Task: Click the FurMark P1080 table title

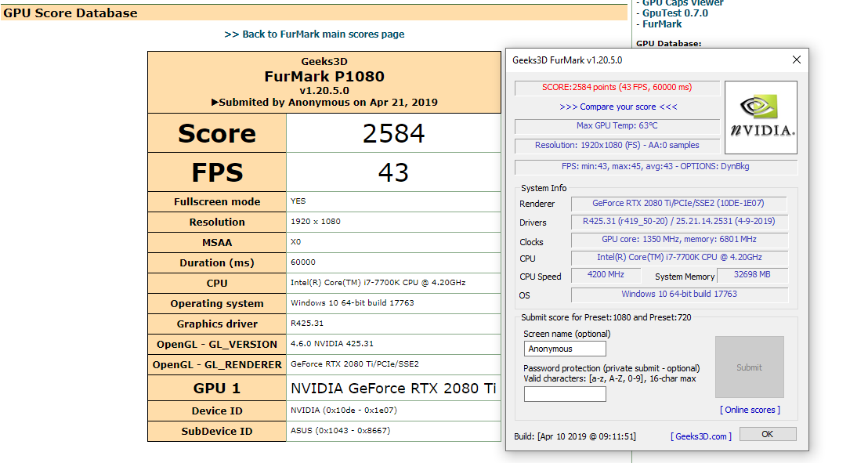Action: (x=324, y=77)
